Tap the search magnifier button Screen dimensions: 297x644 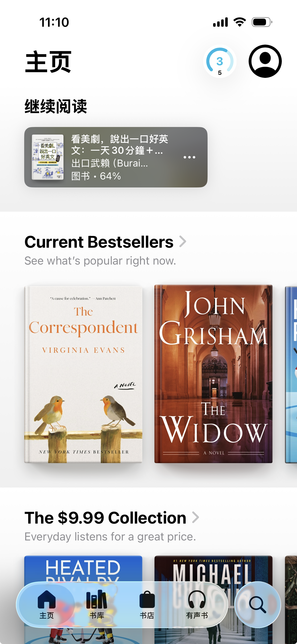tap(257, 604)
